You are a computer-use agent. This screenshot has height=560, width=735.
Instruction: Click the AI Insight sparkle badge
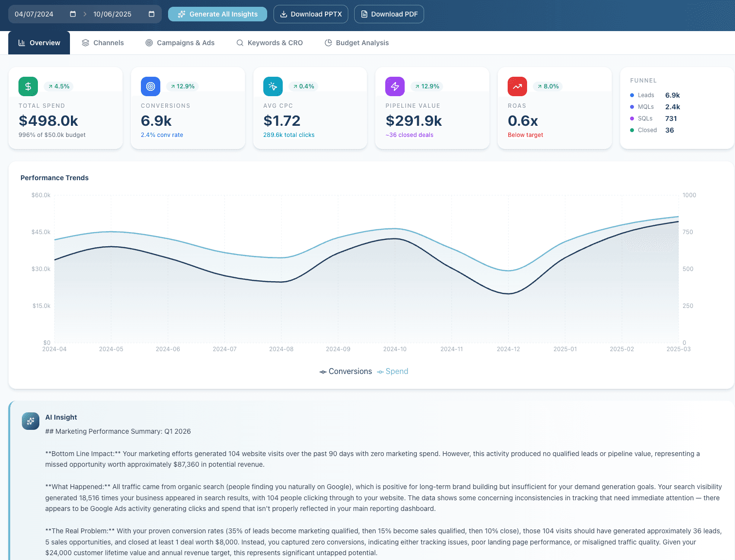point(30,421)
